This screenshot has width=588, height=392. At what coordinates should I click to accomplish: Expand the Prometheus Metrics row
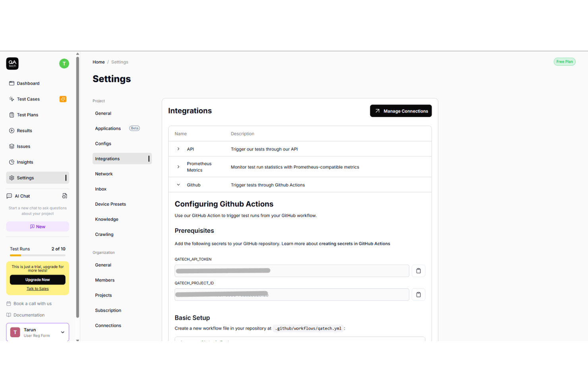coord(178,167)
